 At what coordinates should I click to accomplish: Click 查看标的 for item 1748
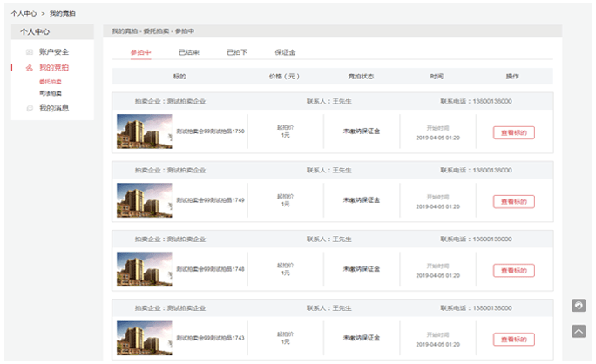click(514, 271)
